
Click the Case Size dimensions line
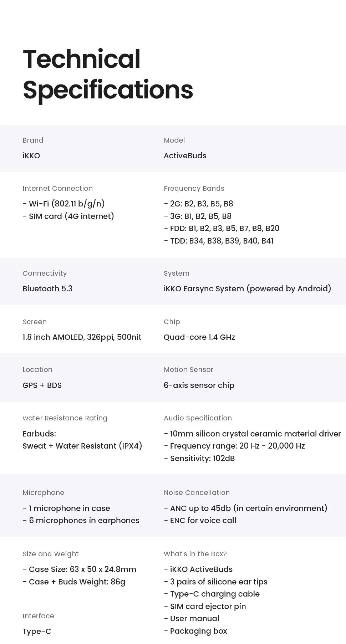[80, 569]
